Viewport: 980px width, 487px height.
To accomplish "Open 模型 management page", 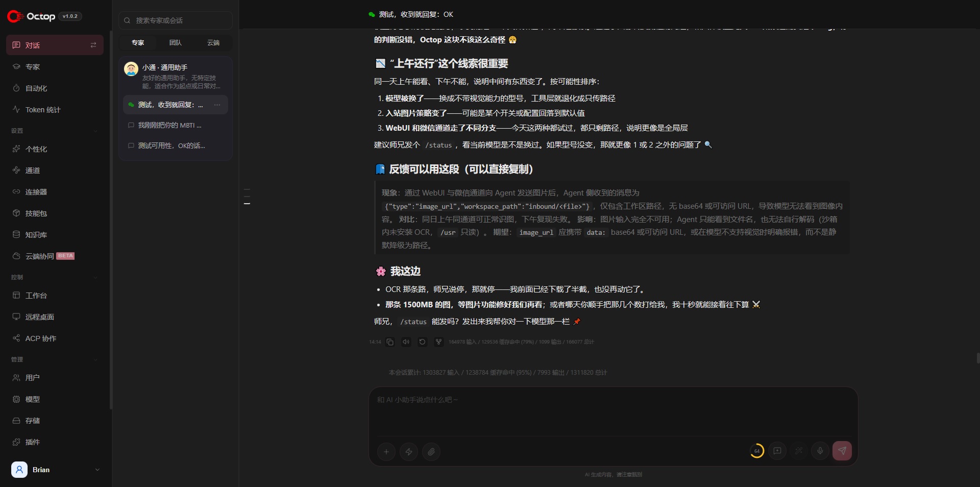I will pyautogui.click(x=55, y=399).
